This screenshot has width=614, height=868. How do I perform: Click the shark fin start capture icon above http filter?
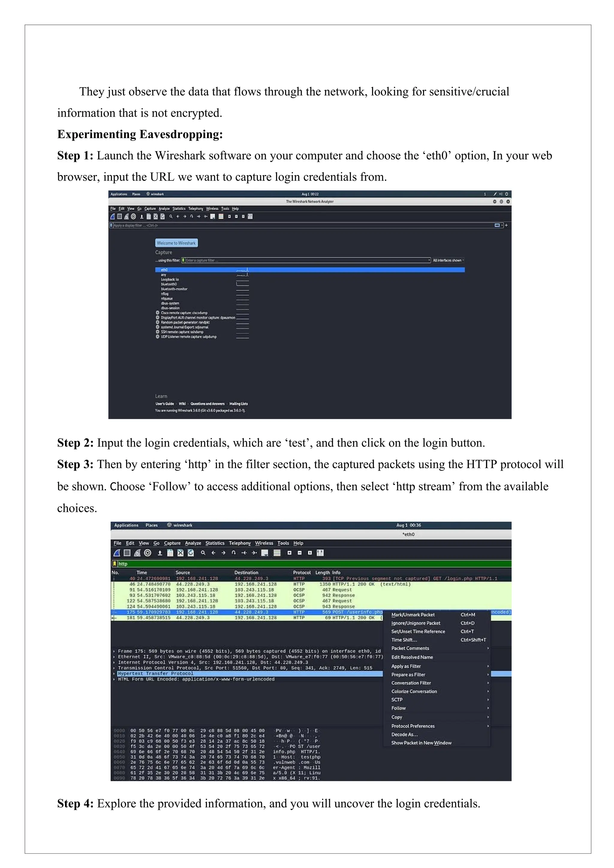point(117,553)
